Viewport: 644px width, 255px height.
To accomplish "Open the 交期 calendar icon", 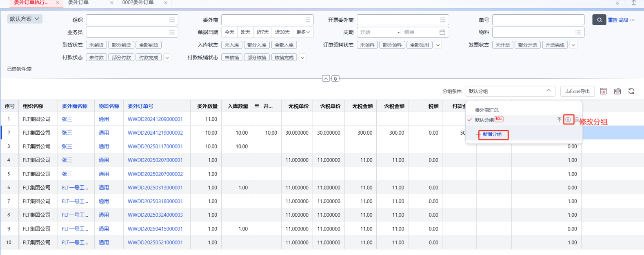I will click(442, 32).
